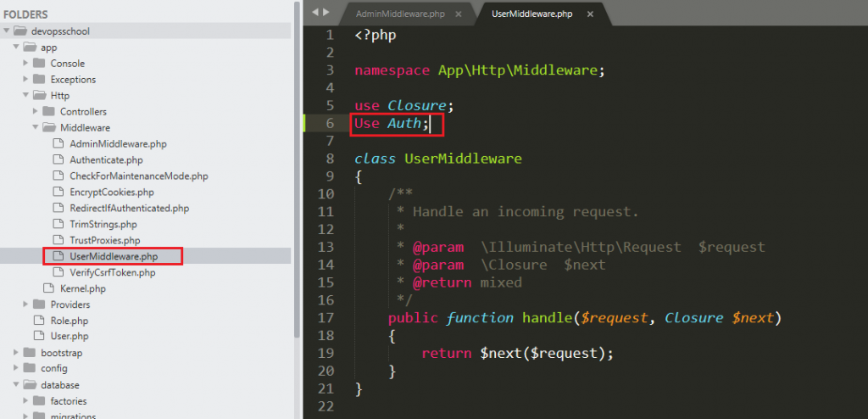Click the sidebar vertical scrollbar
The image size is (868, 419).
(x=296, y=170)
